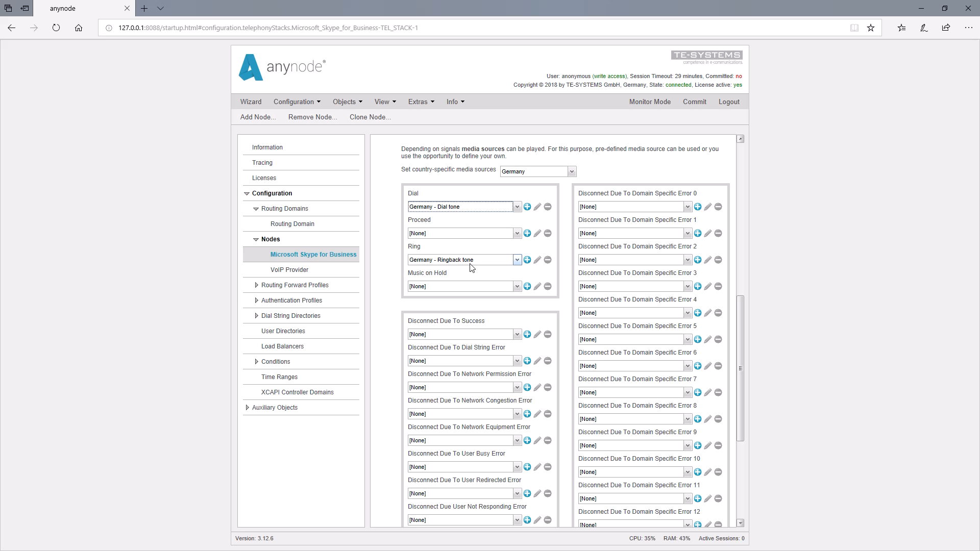980x551 pixels.
Task: Click the browser favorites star icon
Action: 871,28
